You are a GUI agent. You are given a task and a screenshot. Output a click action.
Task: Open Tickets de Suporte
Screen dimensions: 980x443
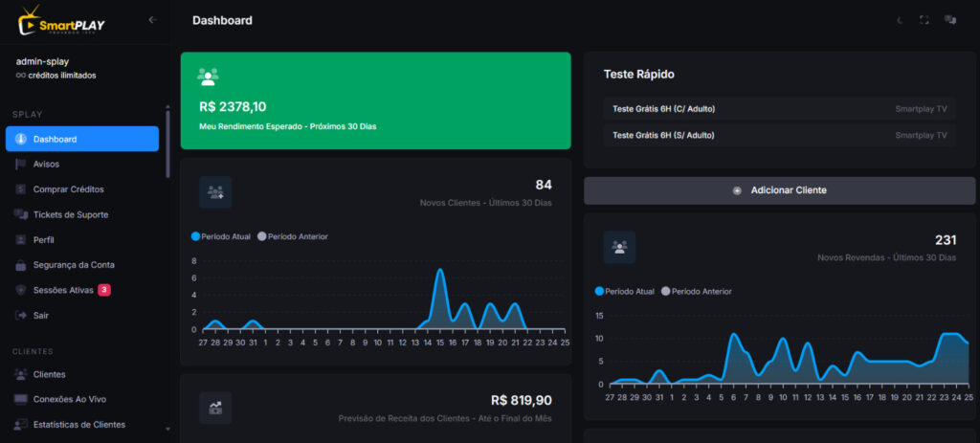[70, 214]
